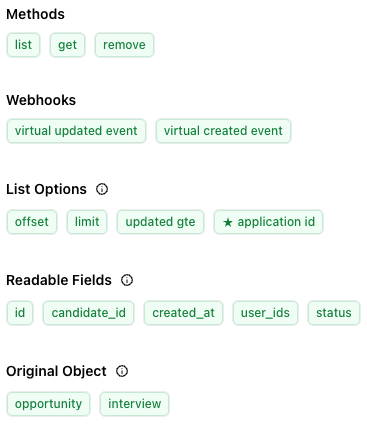
Task: Click the Original Object heading text
Action: (x=56, y=371)
